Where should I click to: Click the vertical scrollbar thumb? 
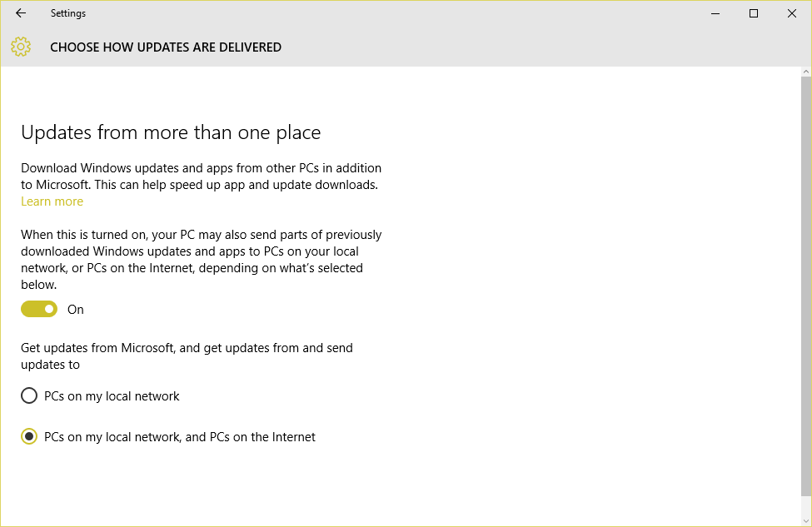[x=805, y=283]
